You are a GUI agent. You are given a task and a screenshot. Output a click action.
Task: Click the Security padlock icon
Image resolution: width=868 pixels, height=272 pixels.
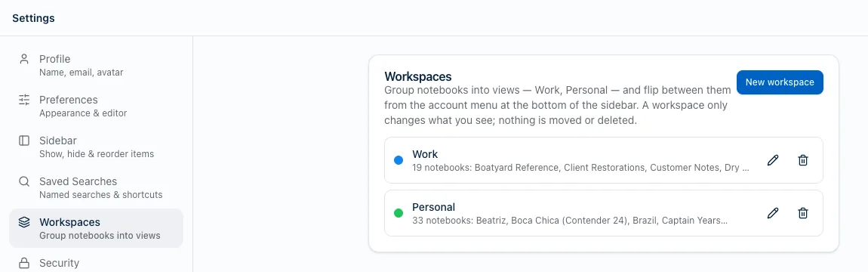click(24, 263)
